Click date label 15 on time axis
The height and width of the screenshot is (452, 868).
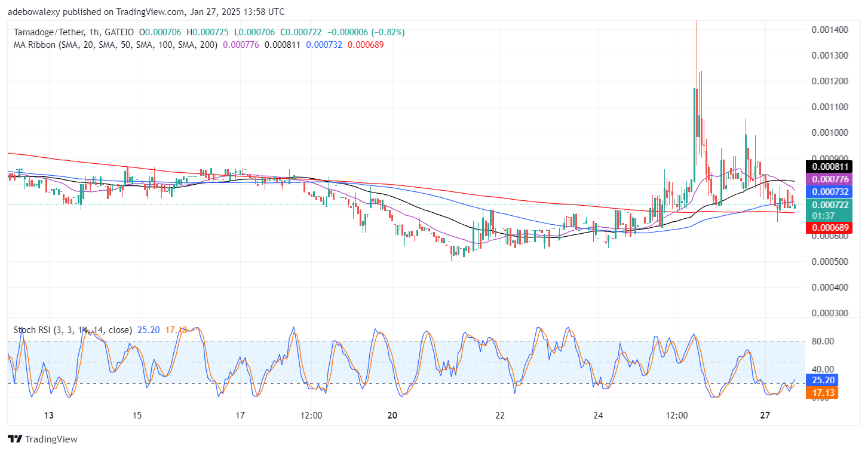137,416
